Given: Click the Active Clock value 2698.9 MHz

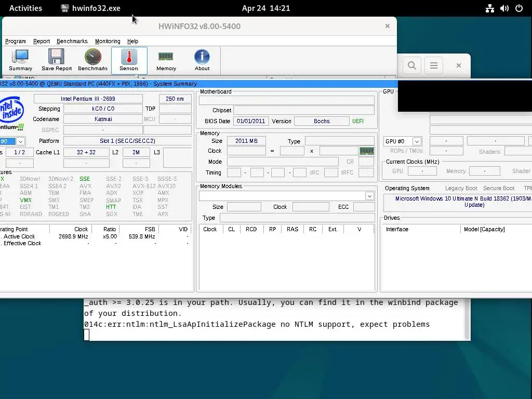Looking at the screenshot, I should click(x=73, y=236).
